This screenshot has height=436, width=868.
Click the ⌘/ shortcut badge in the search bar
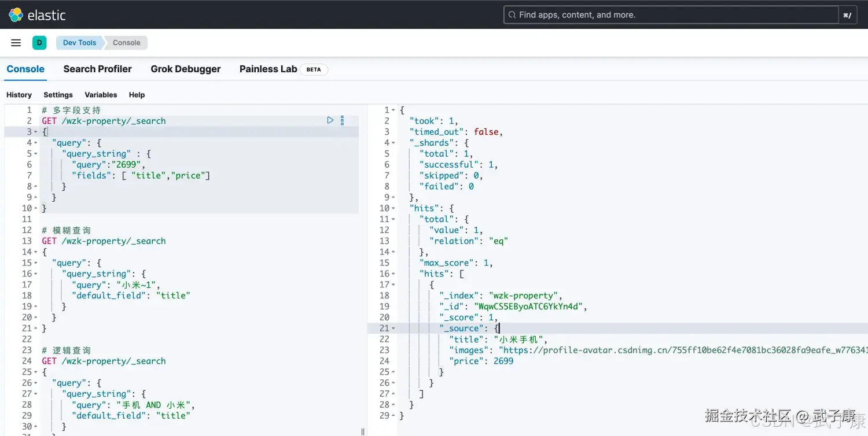(847, 14)
